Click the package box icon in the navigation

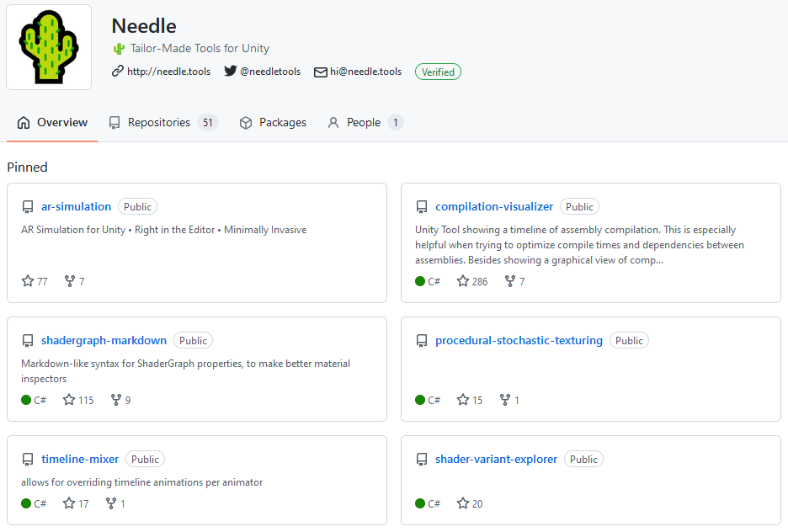pos(244,122)
